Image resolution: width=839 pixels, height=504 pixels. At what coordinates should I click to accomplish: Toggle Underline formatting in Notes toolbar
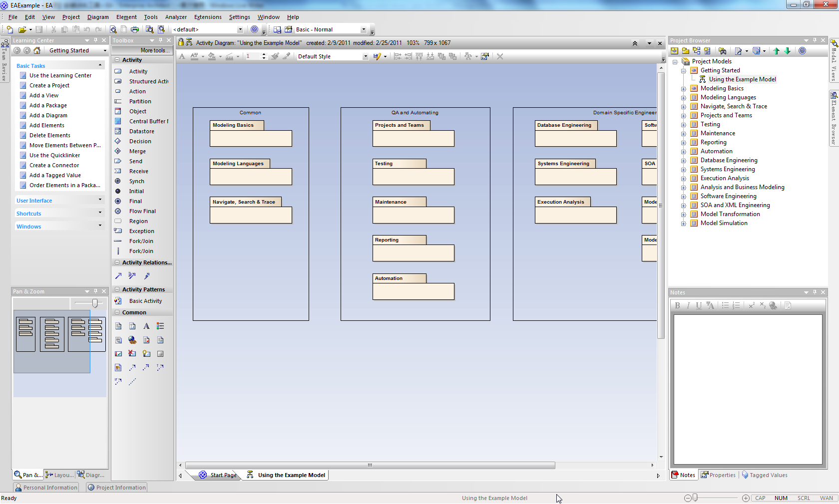click(699, 305)
